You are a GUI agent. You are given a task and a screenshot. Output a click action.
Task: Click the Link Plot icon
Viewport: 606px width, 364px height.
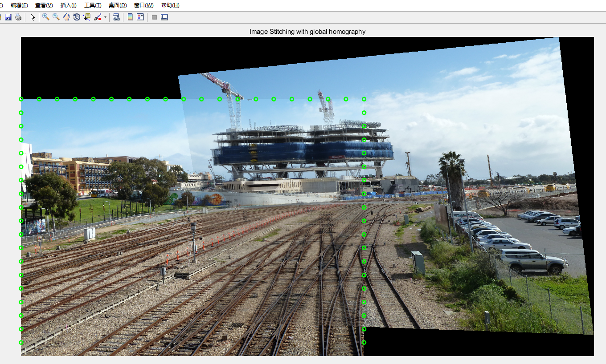click(117, 17)
